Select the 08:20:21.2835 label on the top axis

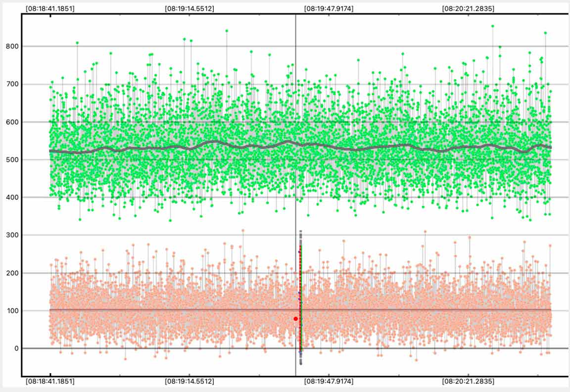pyautogui.click(x=469, y=8)
